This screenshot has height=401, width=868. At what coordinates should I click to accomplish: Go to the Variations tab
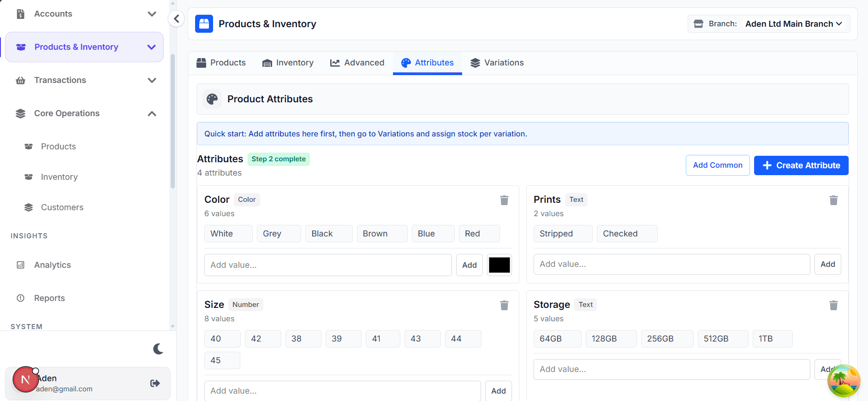coord(497,63)
